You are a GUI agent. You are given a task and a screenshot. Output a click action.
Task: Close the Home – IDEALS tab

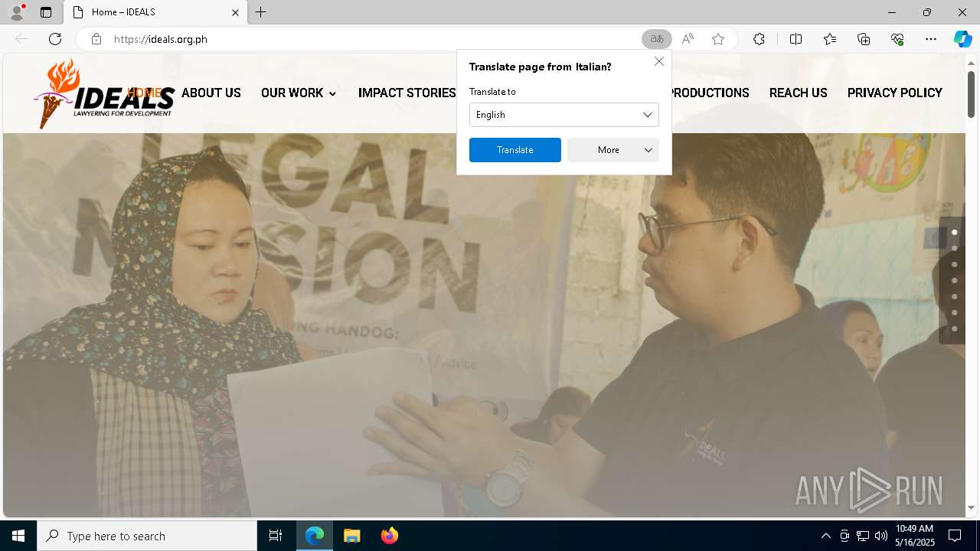235,12
